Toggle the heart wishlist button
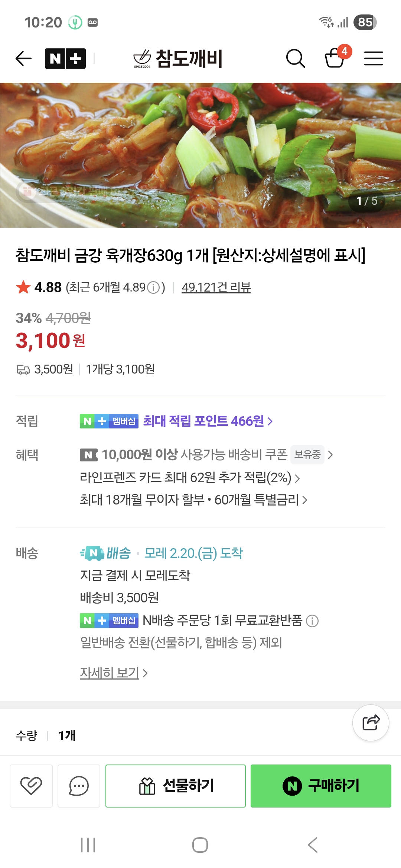 [31, 786]
